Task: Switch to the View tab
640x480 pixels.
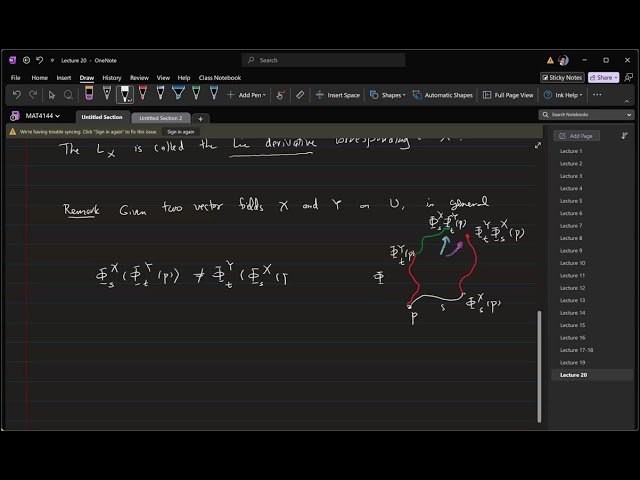Action: point(163,78)
